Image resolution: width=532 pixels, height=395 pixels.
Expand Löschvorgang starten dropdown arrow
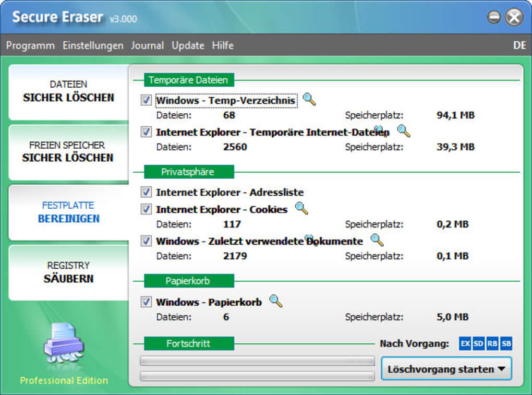tap(501, 369)
